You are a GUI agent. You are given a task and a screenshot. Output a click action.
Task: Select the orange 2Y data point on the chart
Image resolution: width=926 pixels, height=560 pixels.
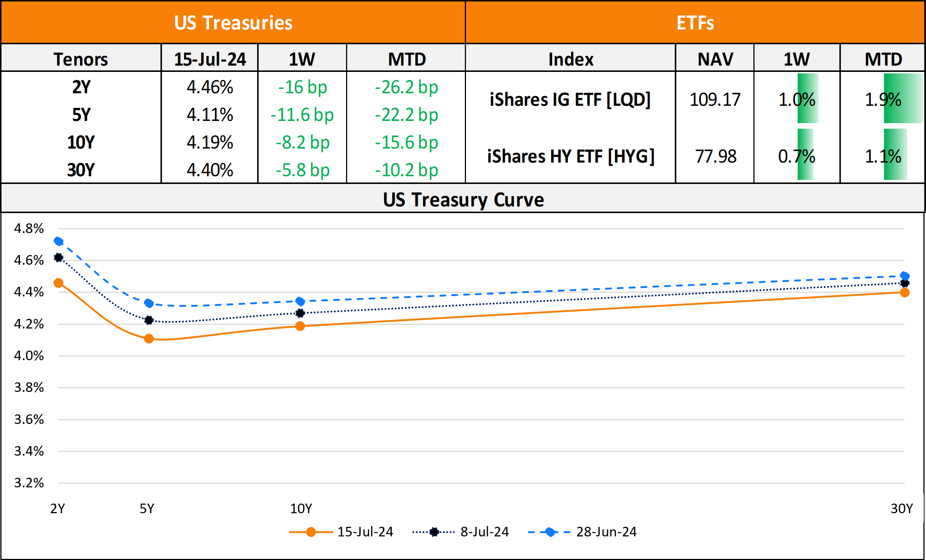tap(58, 283)
